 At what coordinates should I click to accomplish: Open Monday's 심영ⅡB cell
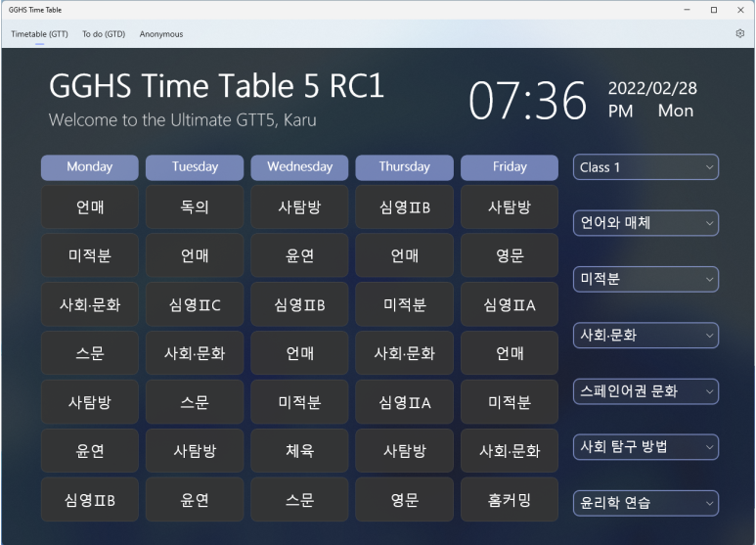click(x=90, y=500)
